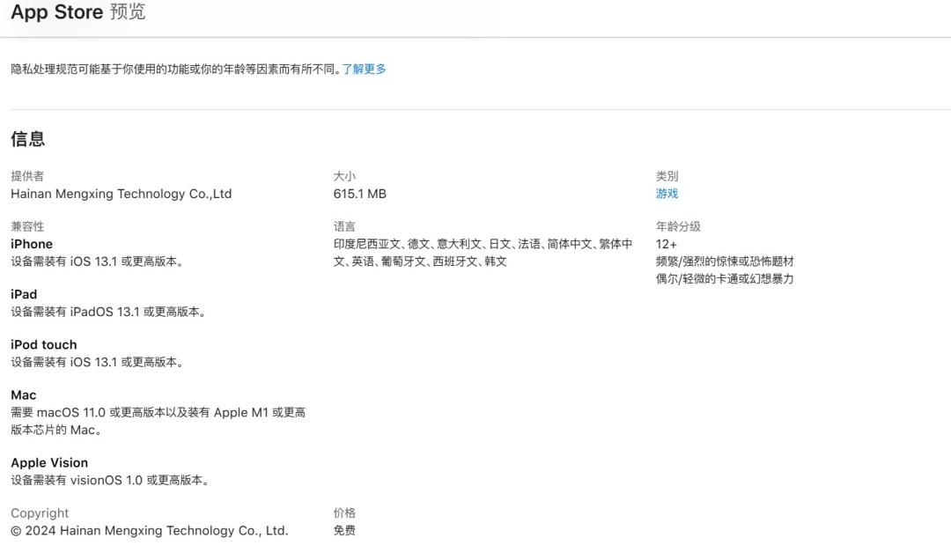Select the 信息 section heading
This screenshot has height=560, width=951.
click(27, 139)
